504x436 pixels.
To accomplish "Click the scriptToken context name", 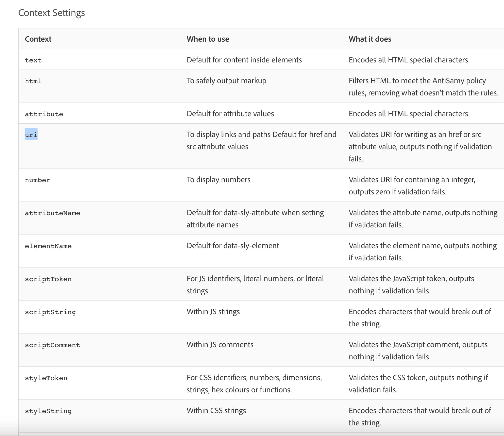I will coord(48,279).
